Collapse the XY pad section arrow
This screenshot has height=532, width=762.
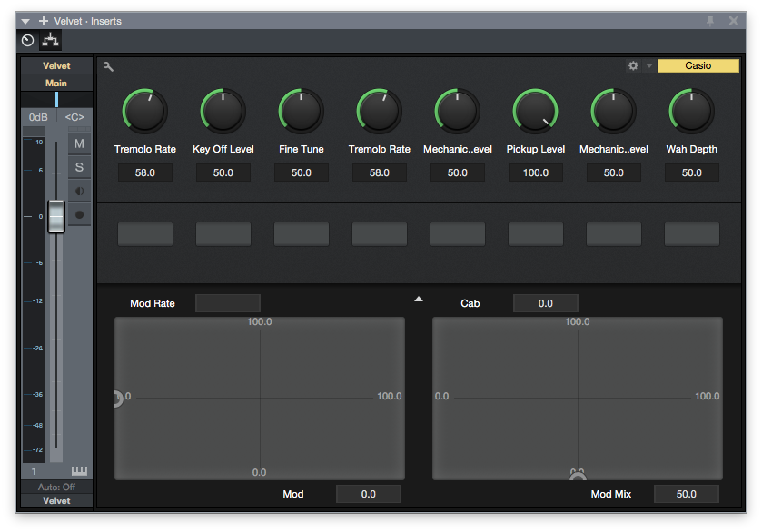click(419, 299)
